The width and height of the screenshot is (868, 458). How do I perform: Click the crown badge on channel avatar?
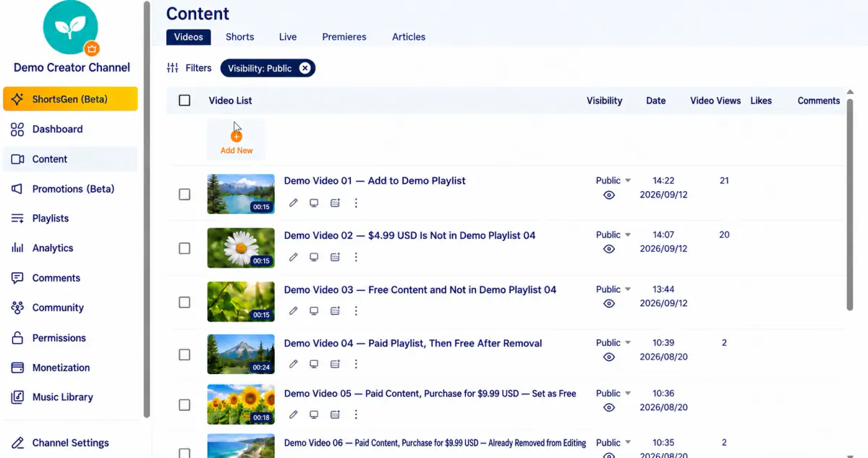pos(92,49)
